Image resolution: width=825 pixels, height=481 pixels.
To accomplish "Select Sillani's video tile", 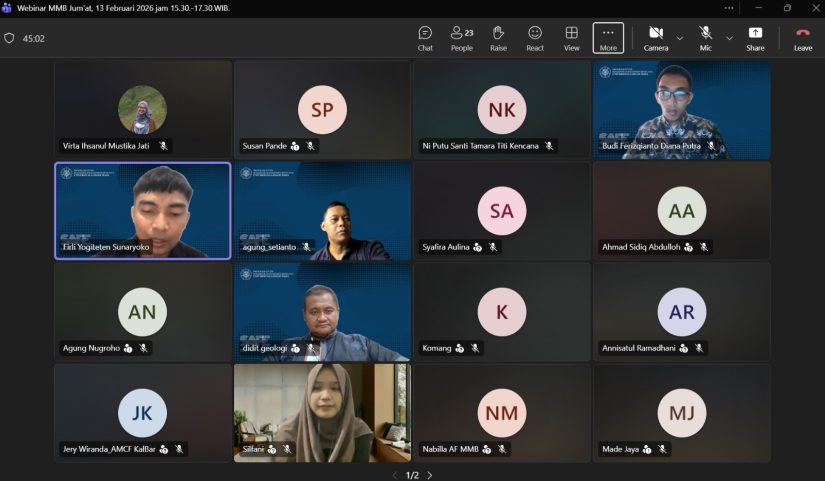I will [322, 410].
